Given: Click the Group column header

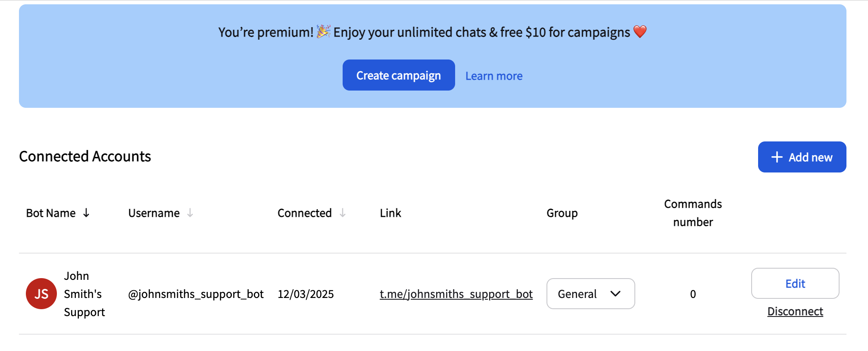Looking at the screenshot, I should pos(562,213).
